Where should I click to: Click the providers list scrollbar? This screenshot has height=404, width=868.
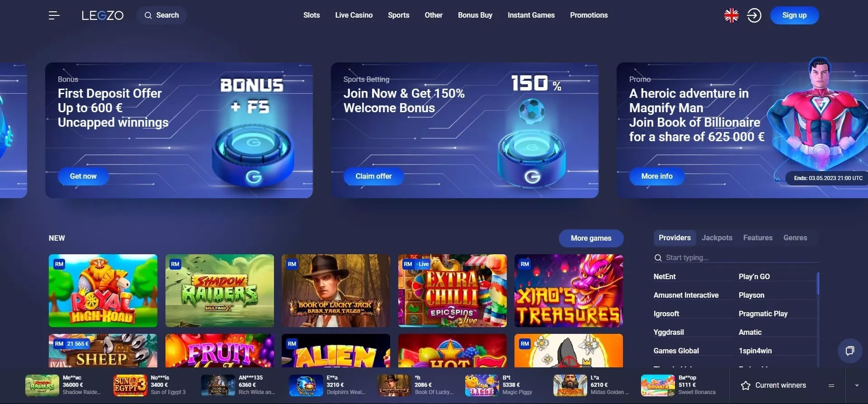(818, 283)
